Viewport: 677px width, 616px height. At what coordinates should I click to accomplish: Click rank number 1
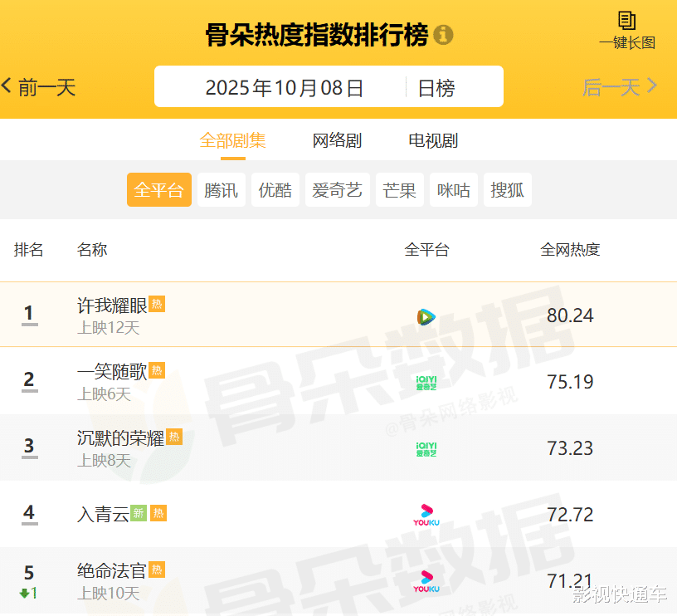pos(29,314)
